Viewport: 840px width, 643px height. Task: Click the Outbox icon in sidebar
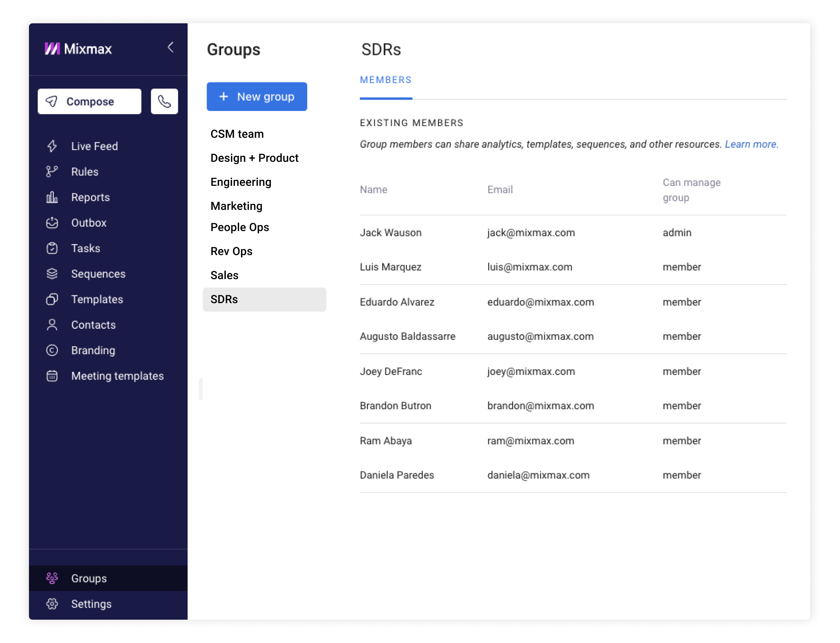(53, 222)
